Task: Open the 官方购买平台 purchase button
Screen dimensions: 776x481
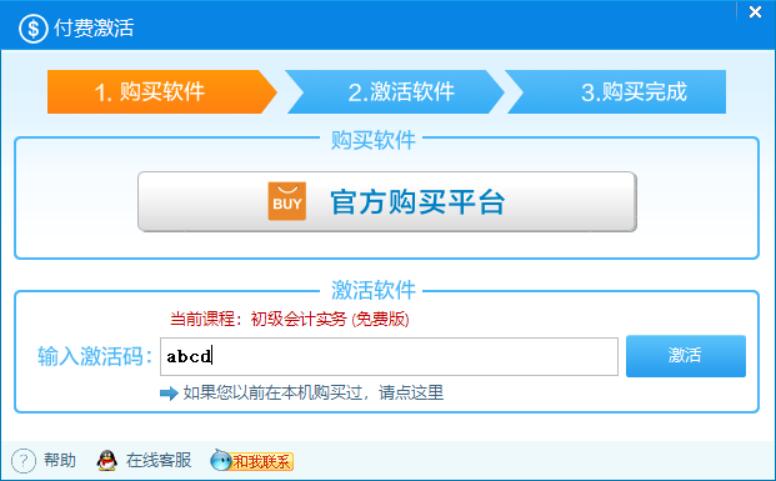Action: [x=387, y=201]
